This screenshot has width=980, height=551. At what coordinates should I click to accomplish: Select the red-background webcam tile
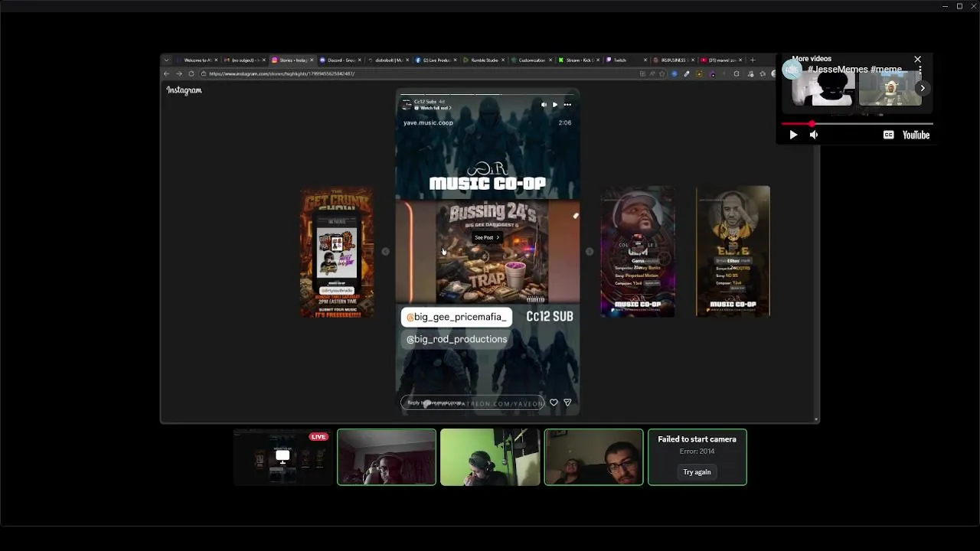(x=387, y=458)
